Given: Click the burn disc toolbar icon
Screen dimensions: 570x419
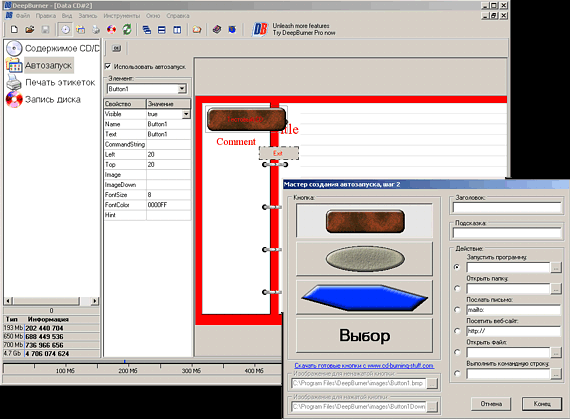Looking at the screenshot, I should [111, 29].
